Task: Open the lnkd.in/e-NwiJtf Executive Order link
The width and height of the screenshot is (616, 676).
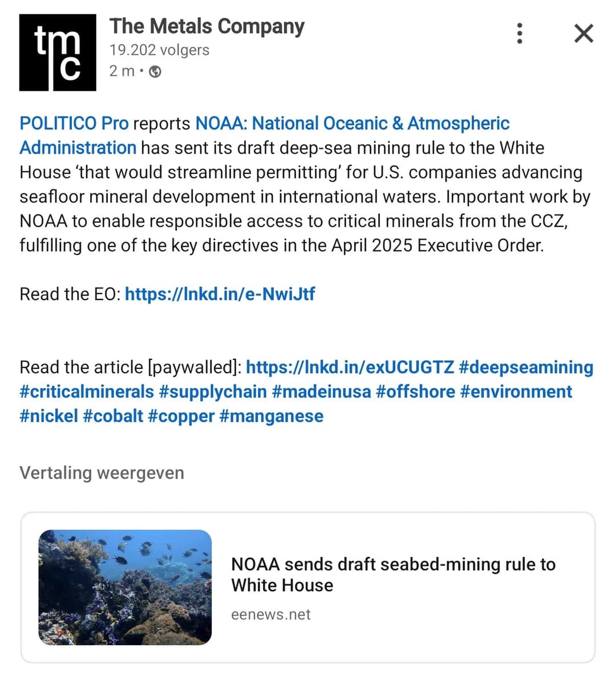Action: pos(220,294)
